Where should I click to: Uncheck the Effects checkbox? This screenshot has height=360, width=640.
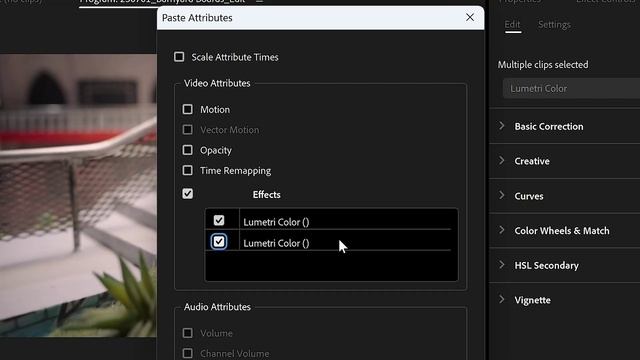tap(187, 194)
